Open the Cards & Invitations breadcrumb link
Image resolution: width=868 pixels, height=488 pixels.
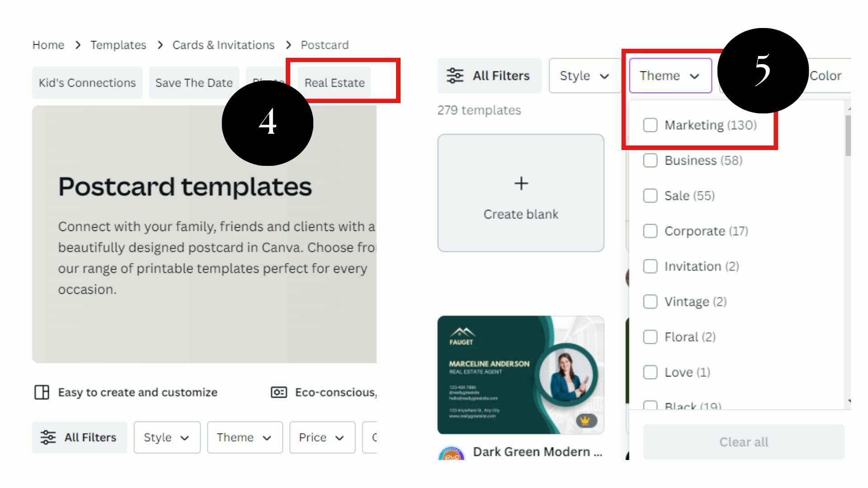click(223, 45)
